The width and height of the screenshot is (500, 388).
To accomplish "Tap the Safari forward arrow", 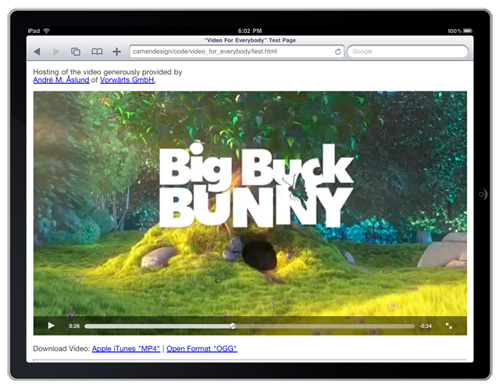I will click(x=56, y=52).
